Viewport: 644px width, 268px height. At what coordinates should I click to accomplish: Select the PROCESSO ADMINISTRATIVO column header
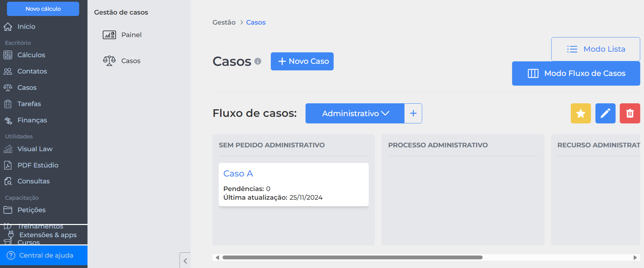(438, 145)
